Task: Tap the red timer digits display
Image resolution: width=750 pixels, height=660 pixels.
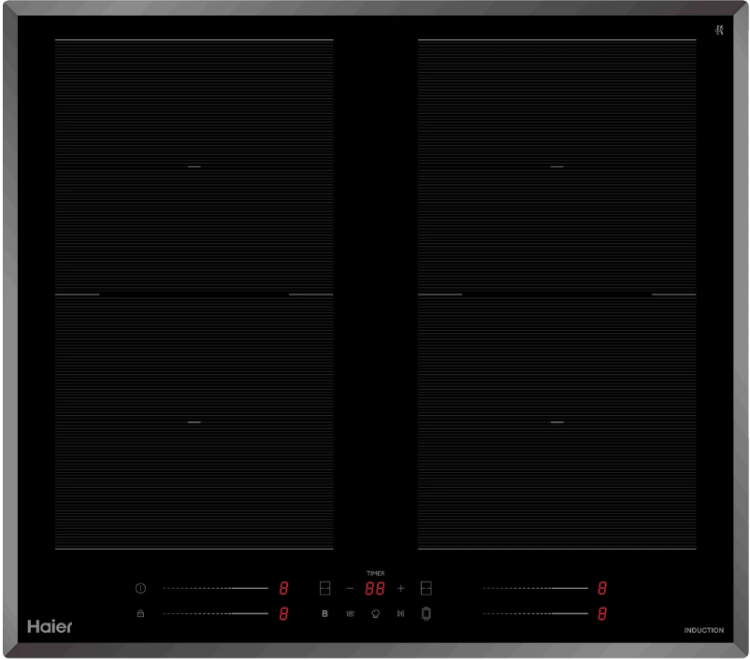Action: click(375, 588)
